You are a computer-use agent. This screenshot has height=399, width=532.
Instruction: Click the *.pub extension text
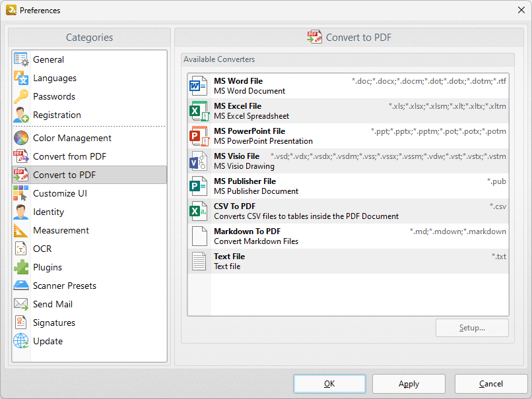pos(496,182)
